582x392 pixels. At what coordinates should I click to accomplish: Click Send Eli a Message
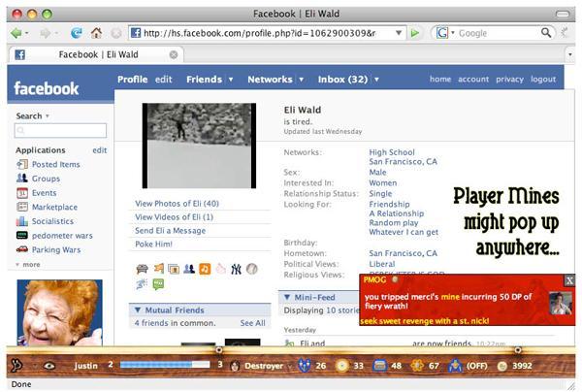pos(170,231)
